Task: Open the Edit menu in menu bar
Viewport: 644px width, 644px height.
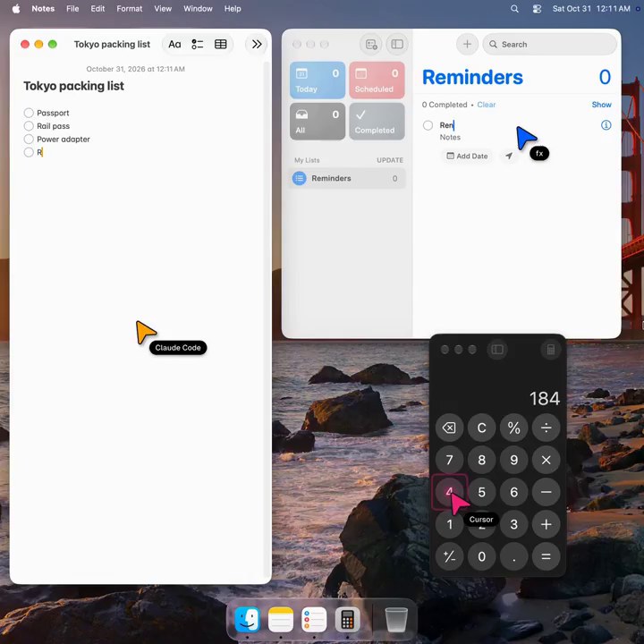Action: click(x=97, y=9)
